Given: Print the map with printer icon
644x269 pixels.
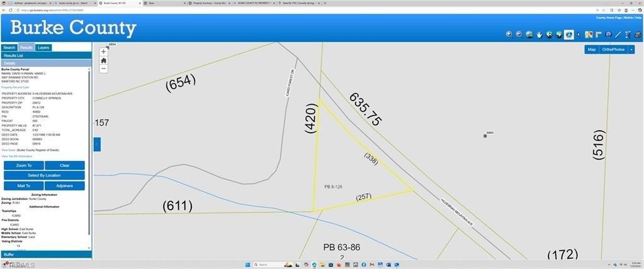Looking at the screenshot, I should tap(638, 35).
